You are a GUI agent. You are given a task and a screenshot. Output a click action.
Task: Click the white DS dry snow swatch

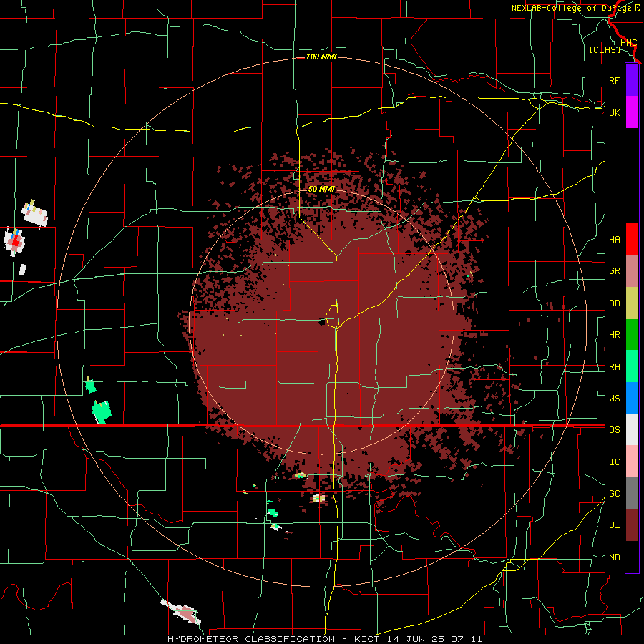(x=632, y=429)
